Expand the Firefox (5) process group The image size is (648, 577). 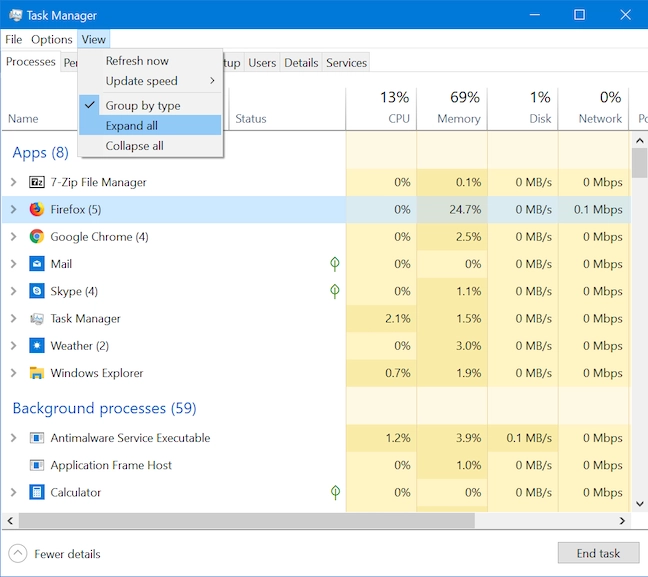point(13,210)
